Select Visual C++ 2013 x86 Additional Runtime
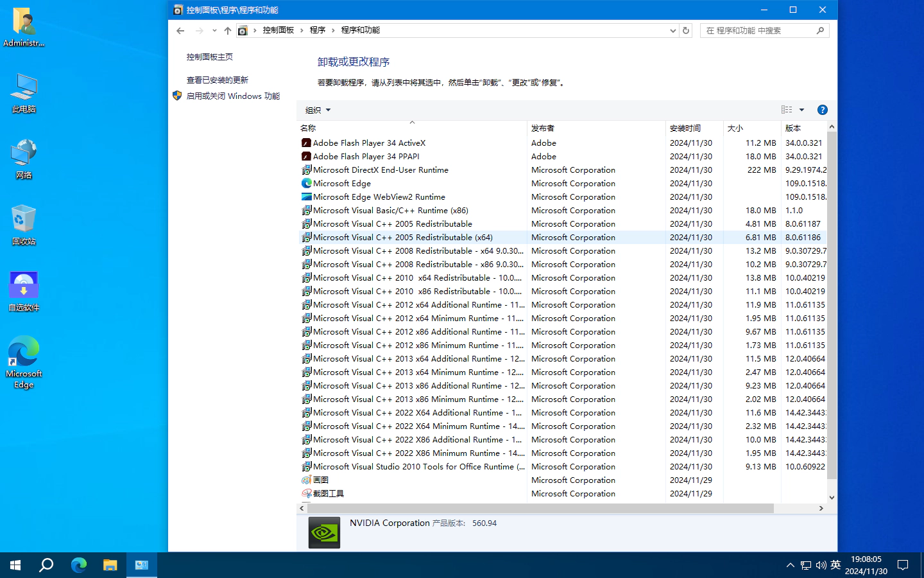This screenshot has width=924, height=578. (x=561, y=386)
